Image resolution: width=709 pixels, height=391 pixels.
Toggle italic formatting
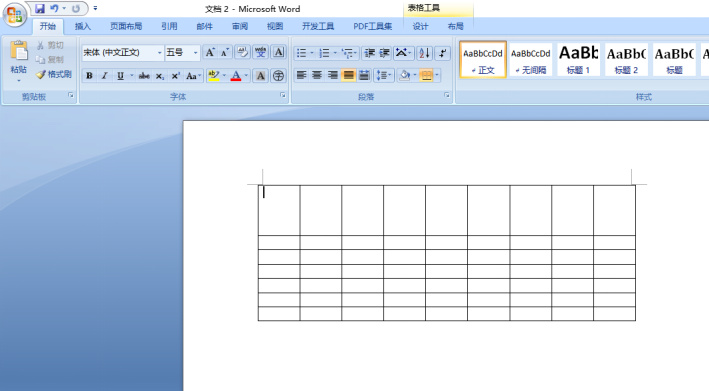point(104,76)
